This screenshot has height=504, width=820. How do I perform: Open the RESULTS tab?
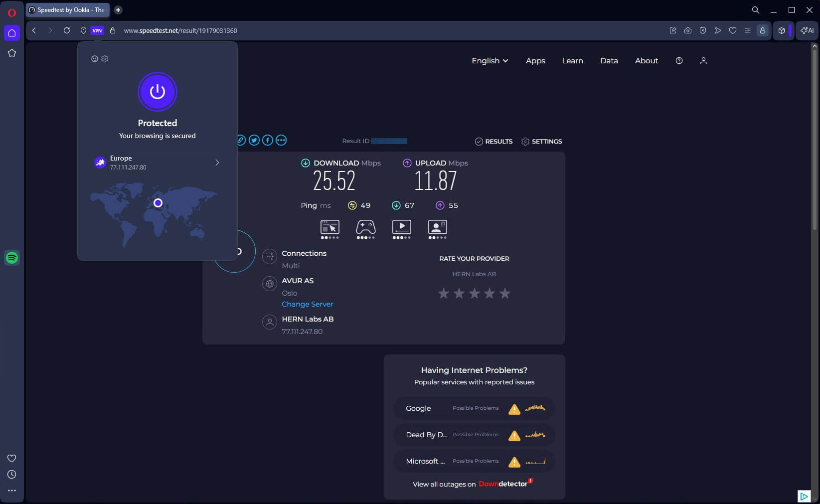coord(493,142)
